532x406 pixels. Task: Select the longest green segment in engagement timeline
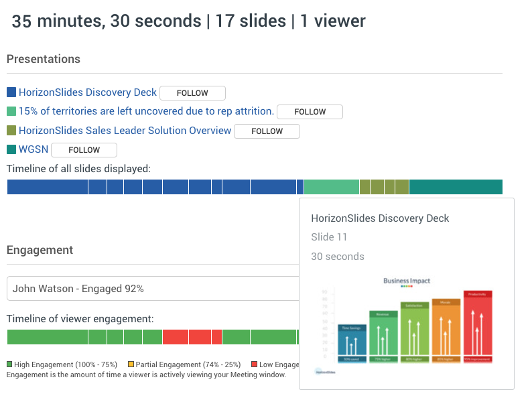coord(48,337)
